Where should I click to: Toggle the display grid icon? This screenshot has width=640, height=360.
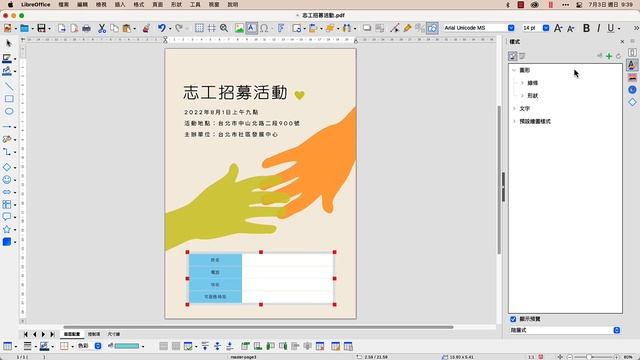[x=199, y=28]
